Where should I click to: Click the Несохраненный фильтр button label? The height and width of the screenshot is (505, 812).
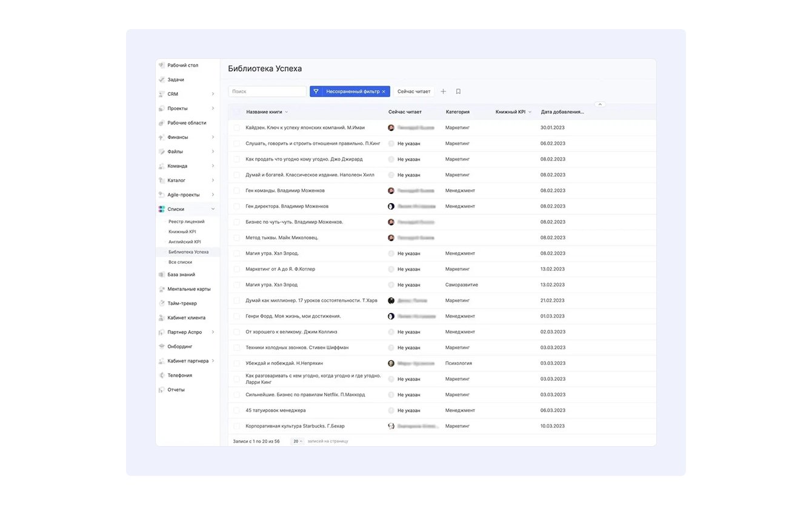[x=353, y=92]
